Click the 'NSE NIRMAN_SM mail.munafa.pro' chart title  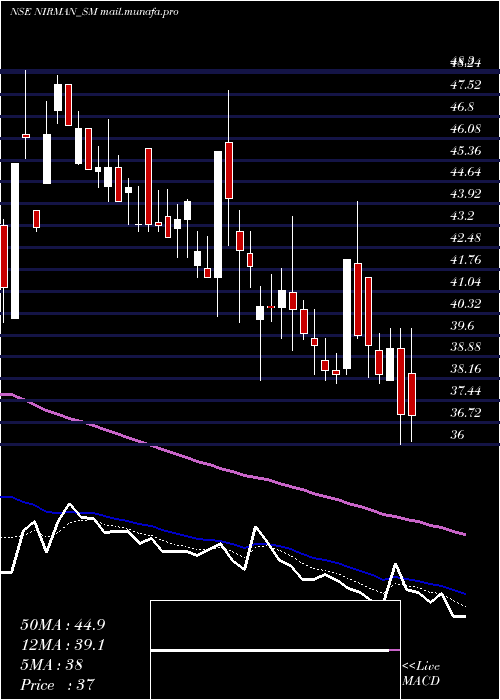94,12
